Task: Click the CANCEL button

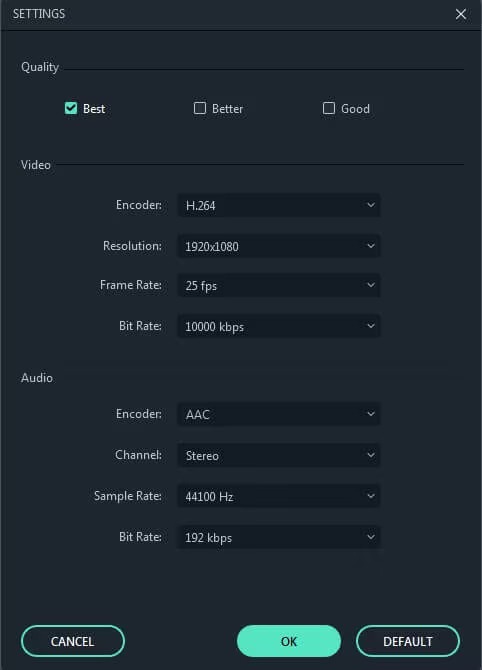Action: [x=73, y=641]
